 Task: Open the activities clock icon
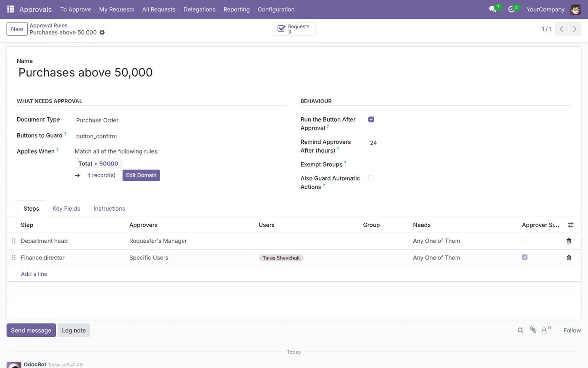pos(511,9)
